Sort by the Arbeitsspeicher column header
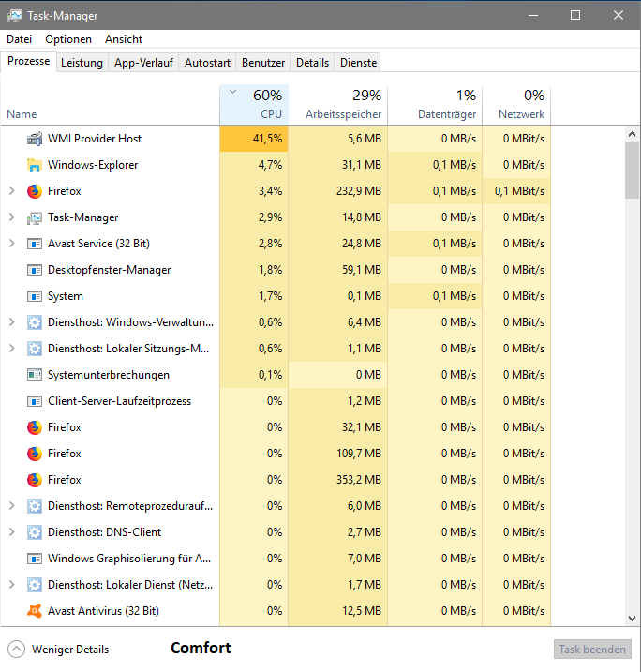 pos(337,105)
